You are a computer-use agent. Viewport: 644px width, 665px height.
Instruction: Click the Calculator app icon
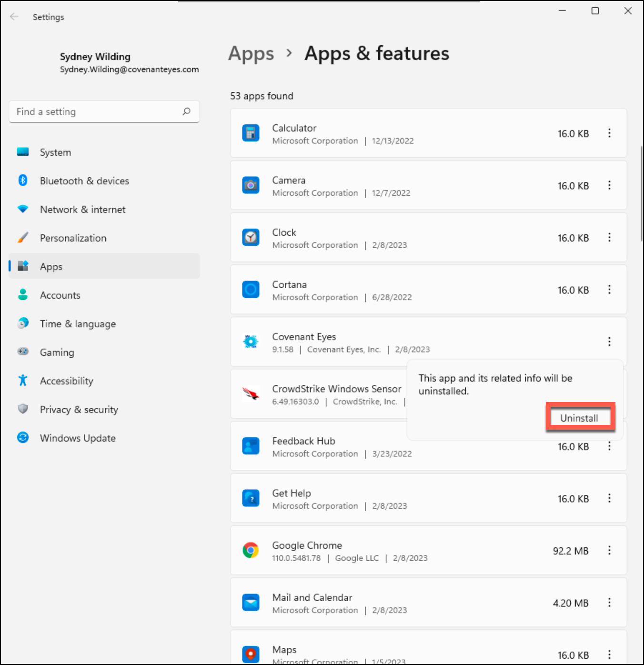tap(251, 133)
